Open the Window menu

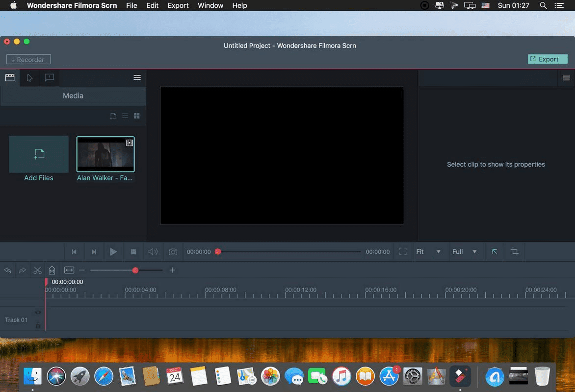pos(210,5)
